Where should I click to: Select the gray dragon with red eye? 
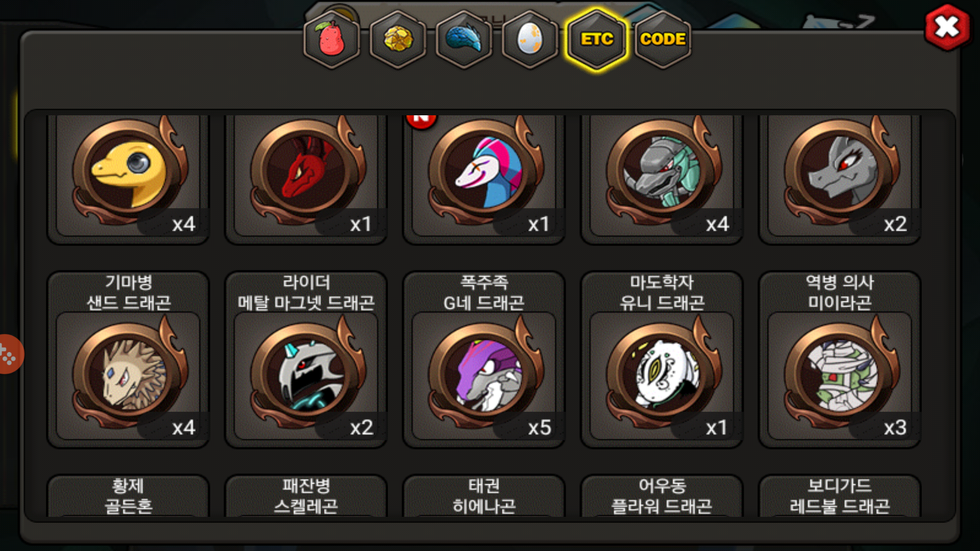coord(840,176)
